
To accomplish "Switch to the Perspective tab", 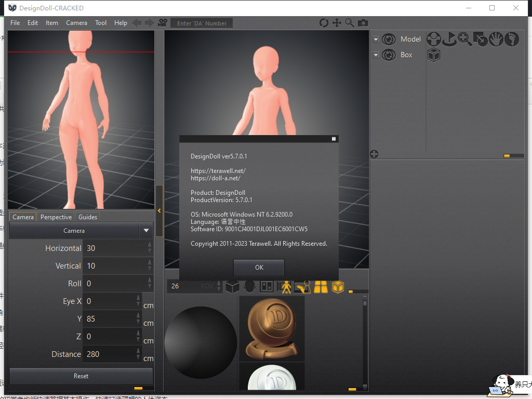I will (x=56, y=217).
